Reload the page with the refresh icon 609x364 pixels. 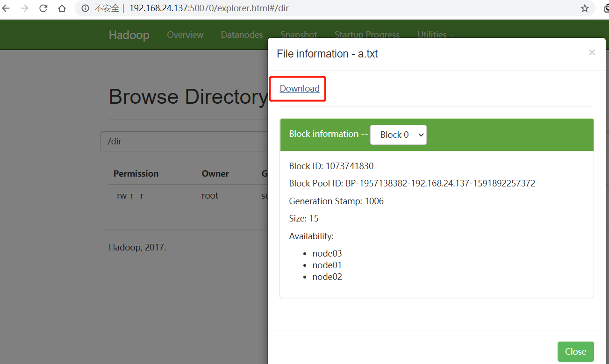43,8
